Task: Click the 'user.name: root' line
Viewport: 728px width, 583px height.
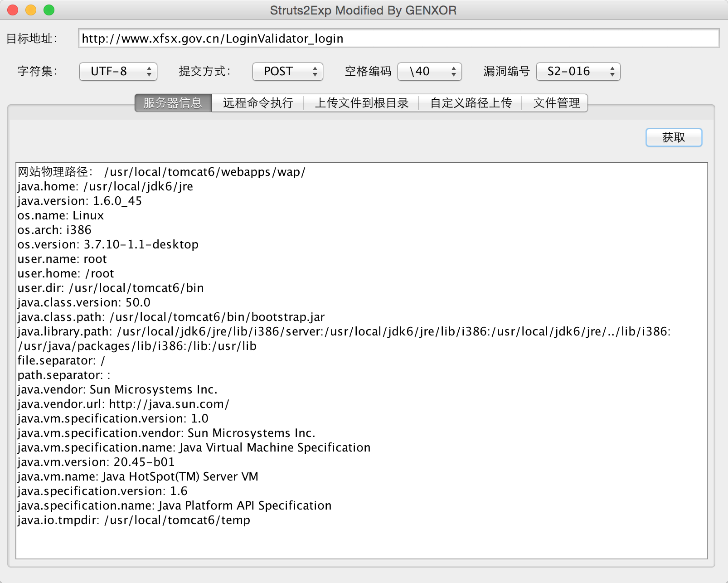Action: [62, 259]
